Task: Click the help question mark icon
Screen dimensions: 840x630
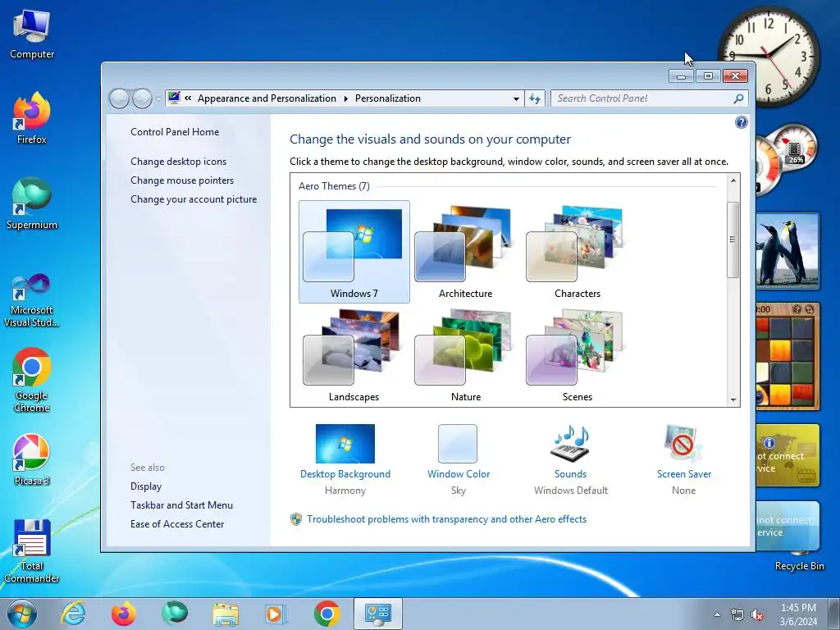Action: click(x=741, y=123)
